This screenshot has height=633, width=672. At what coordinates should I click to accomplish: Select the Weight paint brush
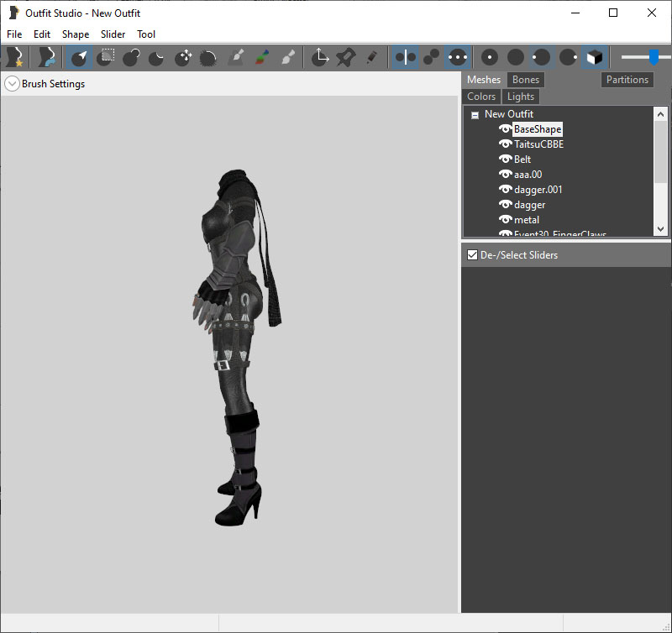pyautogui.click(x=236, y=57)
